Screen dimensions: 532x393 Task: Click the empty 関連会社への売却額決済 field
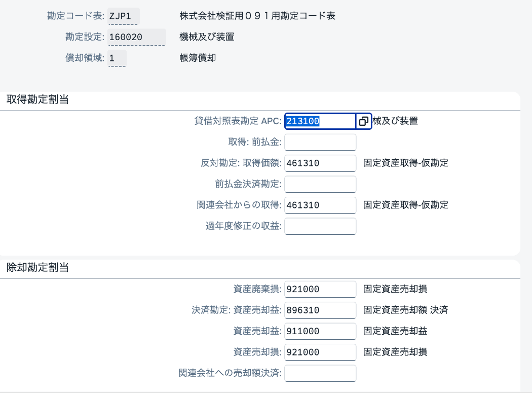click(320, 373)
